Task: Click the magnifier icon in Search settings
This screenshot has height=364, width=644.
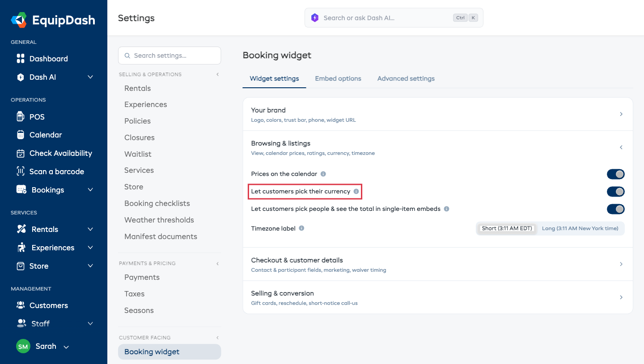Action: tap(127, 56)
